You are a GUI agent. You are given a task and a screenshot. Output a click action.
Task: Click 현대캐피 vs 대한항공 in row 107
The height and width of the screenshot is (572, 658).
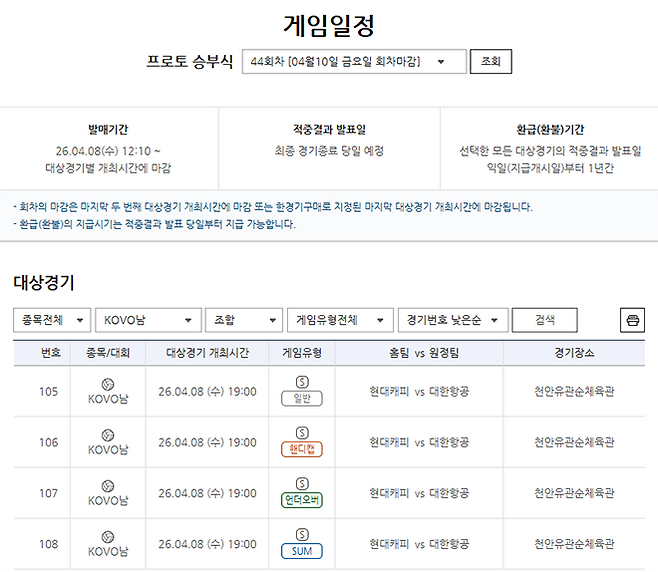[419, 493]
